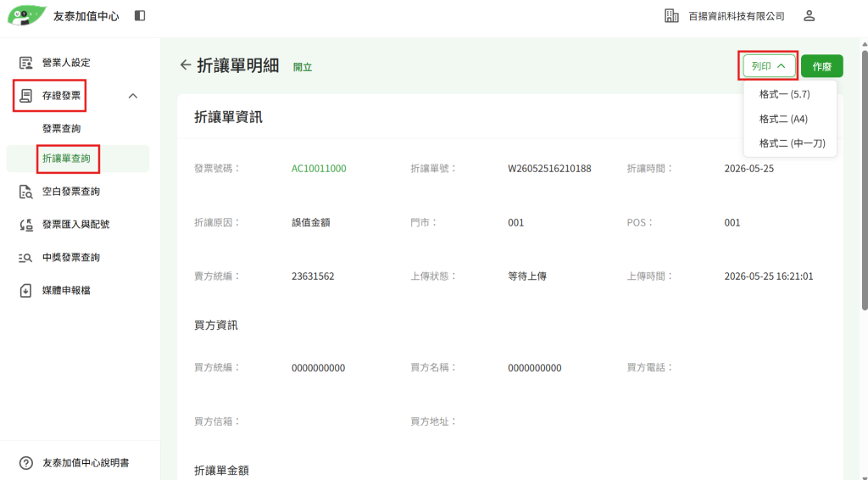Select 發票查詢 in sidebar
The image size is (868, 480).
[61, 128]
